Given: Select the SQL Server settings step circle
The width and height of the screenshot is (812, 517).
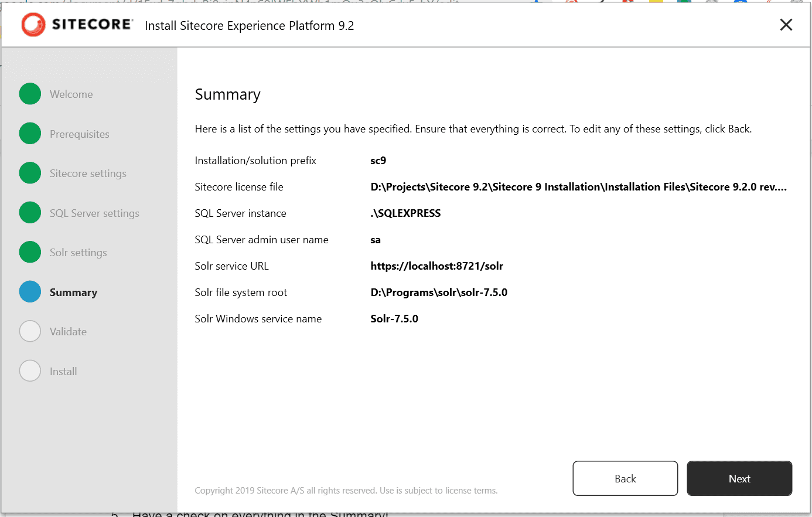Looking at the screenshot, I should pos(30,213).
